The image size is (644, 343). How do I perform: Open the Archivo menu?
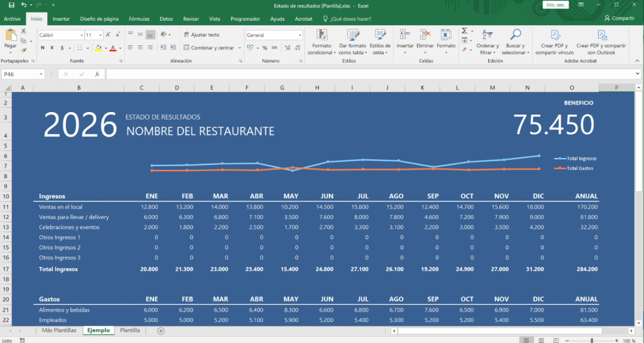pos(13,19)
